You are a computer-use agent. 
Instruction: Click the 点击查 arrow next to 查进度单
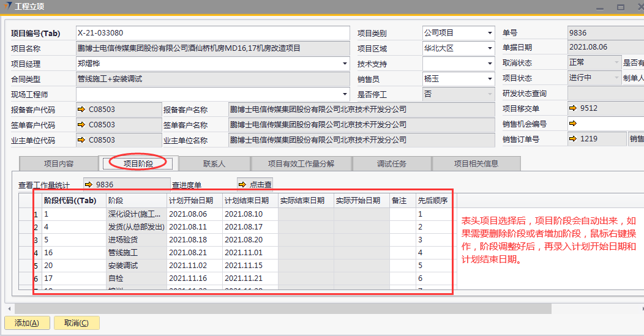coord(242,184)
